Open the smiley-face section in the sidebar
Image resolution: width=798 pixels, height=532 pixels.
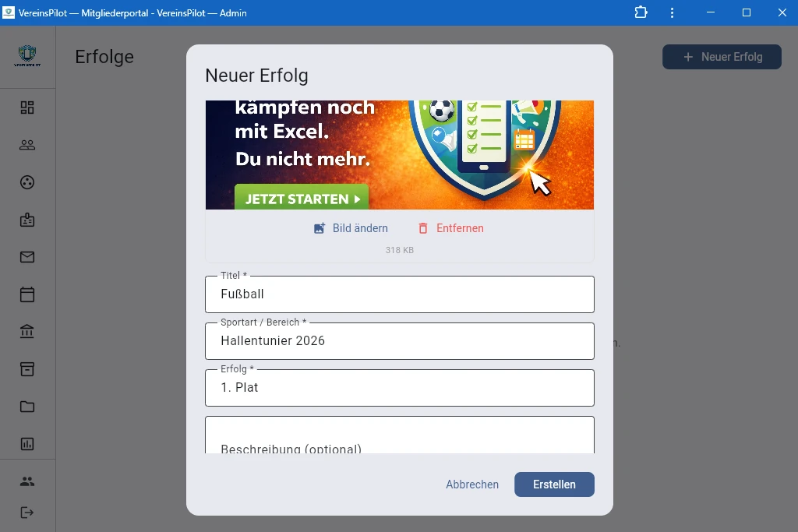pyautogui.click(x=27, y=181)
